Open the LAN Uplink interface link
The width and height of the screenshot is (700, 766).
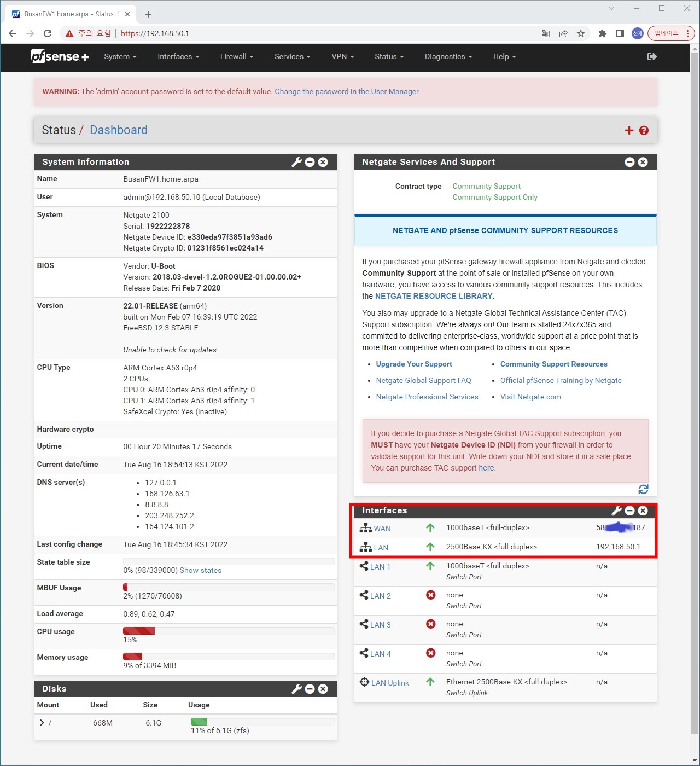click(390, 683)
